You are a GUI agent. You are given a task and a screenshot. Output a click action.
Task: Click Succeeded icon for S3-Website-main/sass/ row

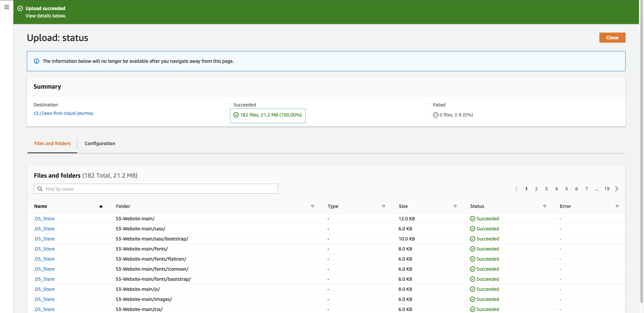point(473,229)
